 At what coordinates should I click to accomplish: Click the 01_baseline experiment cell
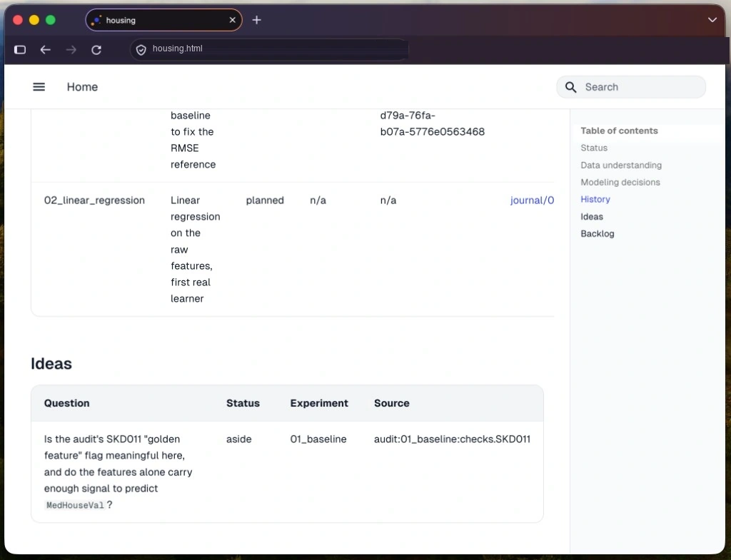[318, 439]
